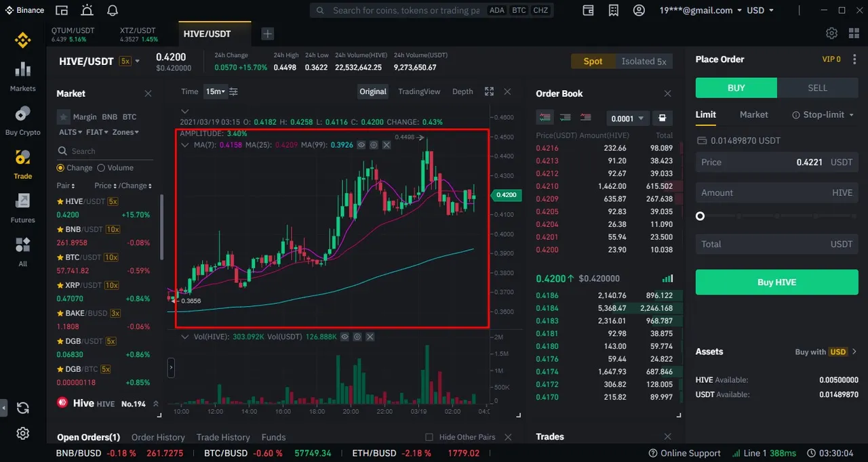Open the price alert alarm icon

(87, 10)
